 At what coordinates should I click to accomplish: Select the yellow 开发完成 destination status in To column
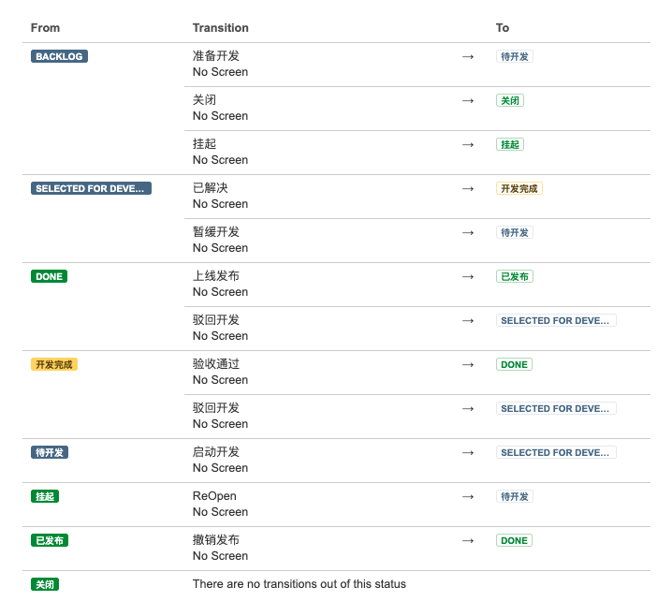pyautogui.click(x=519, y=188)
